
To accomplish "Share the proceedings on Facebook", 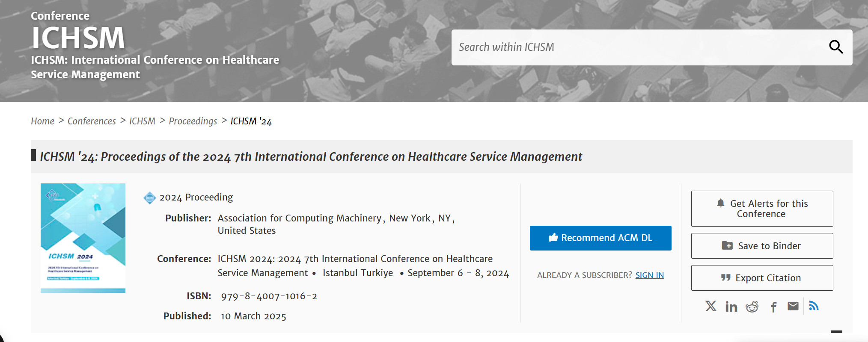I will point(773,307).
